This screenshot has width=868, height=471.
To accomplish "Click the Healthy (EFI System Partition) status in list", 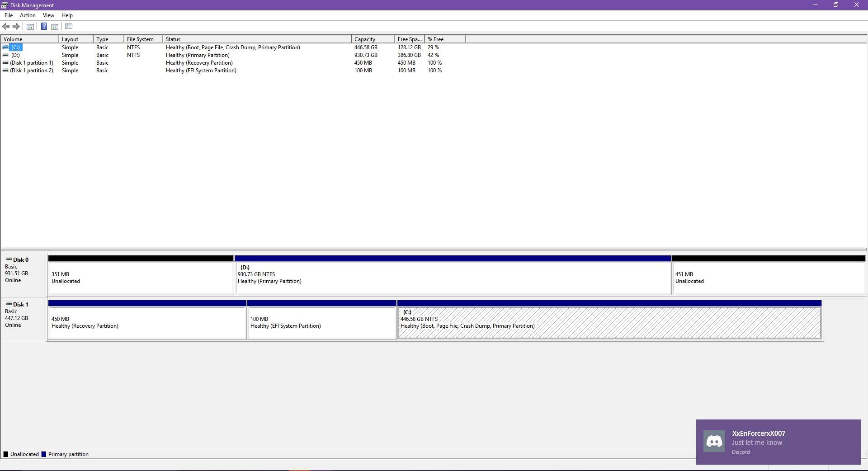I will tap(201, 71).
